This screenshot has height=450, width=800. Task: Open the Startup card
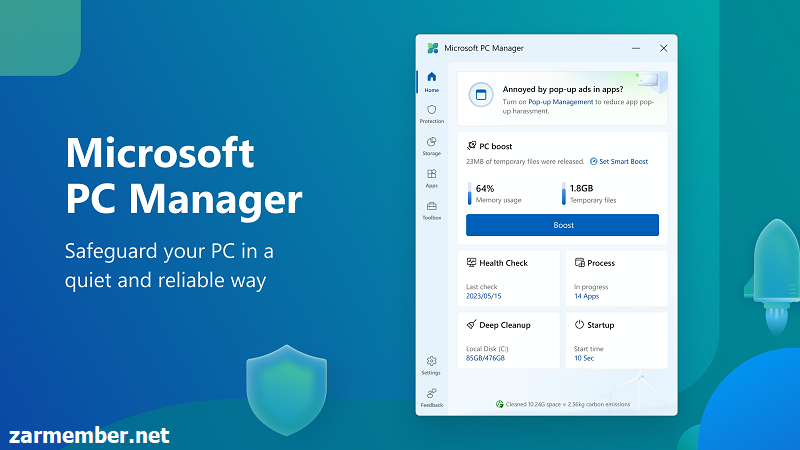click(617, 340)
